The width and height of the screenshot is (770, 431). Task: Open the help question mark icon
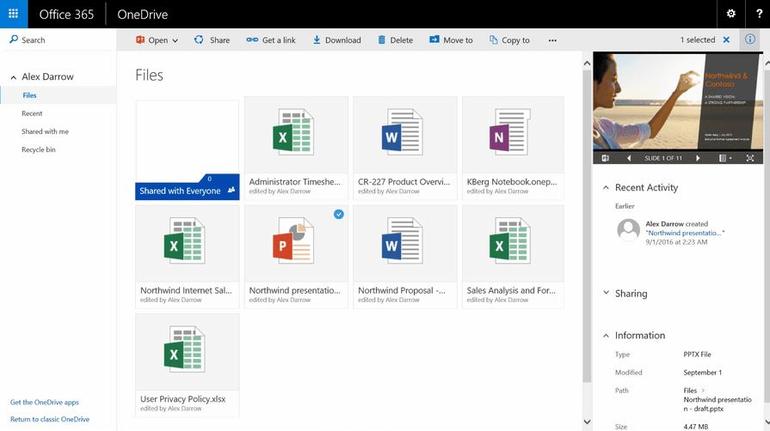click(x=758, y=14)
